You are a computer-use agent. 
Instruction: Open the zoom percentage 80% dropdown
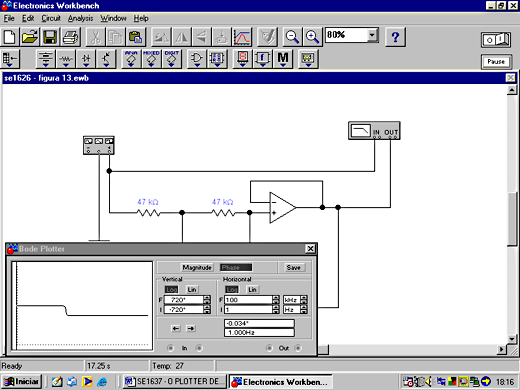[372, 35]
